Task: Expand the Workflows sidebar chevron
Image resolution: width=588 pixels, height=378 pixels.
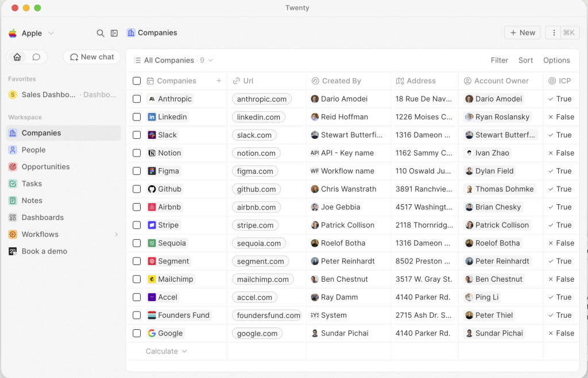Action: point(116,235)
